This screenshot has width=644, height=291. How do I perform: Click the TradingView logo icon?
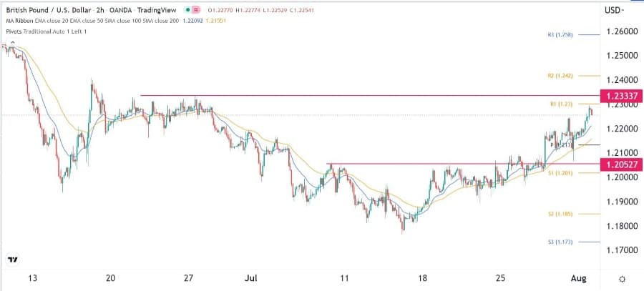coord(13,260)
